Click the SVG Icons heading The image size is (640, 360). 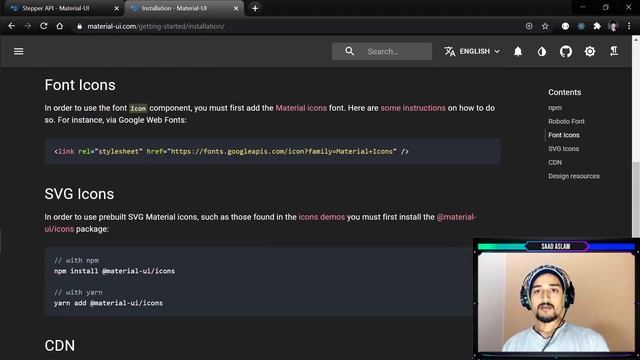(x=79, y=194)
